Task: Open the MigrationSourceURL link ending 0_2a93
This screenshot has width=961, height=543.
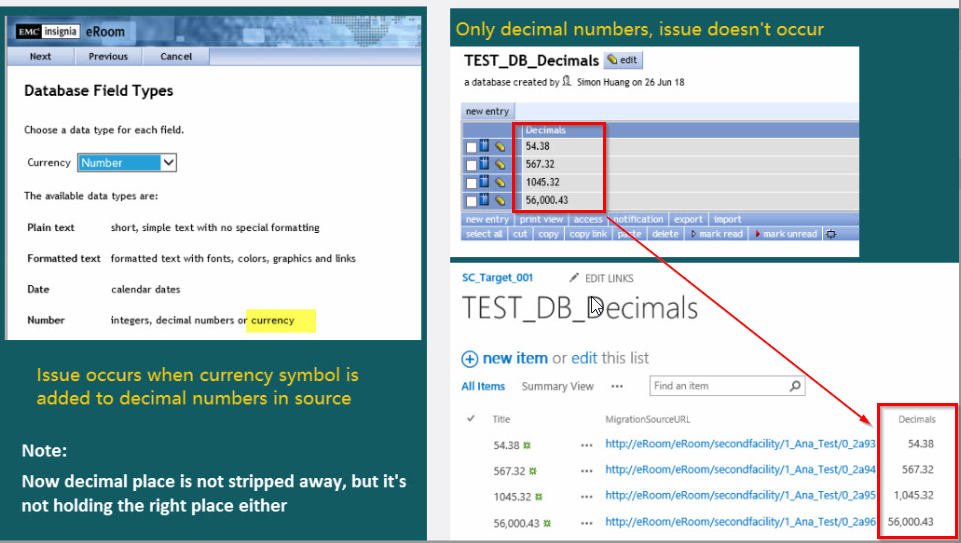Action: click(740, 444)
